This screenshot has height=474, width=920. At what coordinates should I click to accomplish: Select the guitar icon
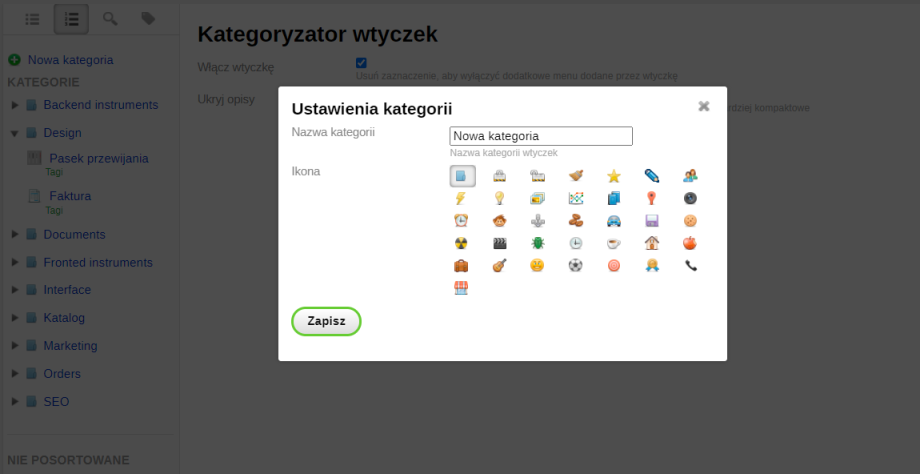point(499,266)
